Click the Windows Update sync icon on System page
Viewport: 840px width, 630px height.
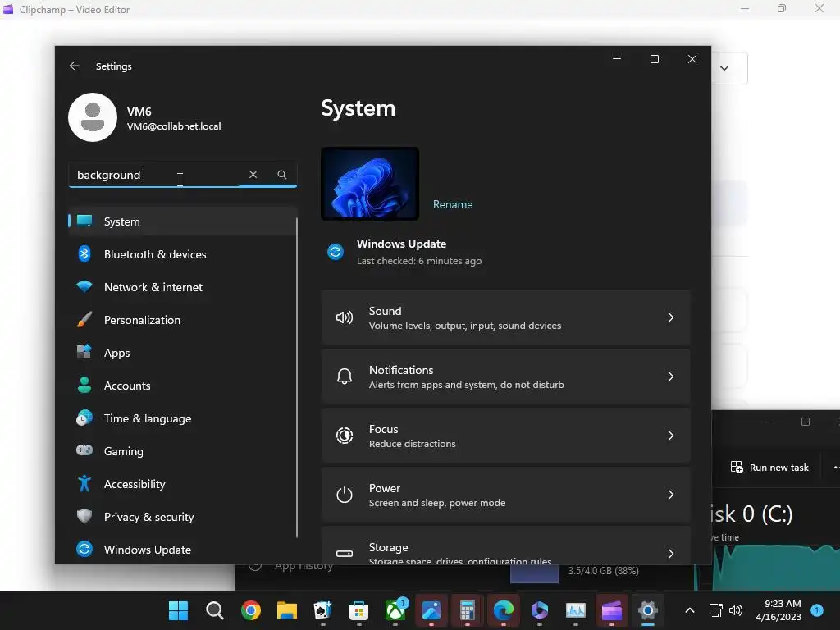[336, 251]
